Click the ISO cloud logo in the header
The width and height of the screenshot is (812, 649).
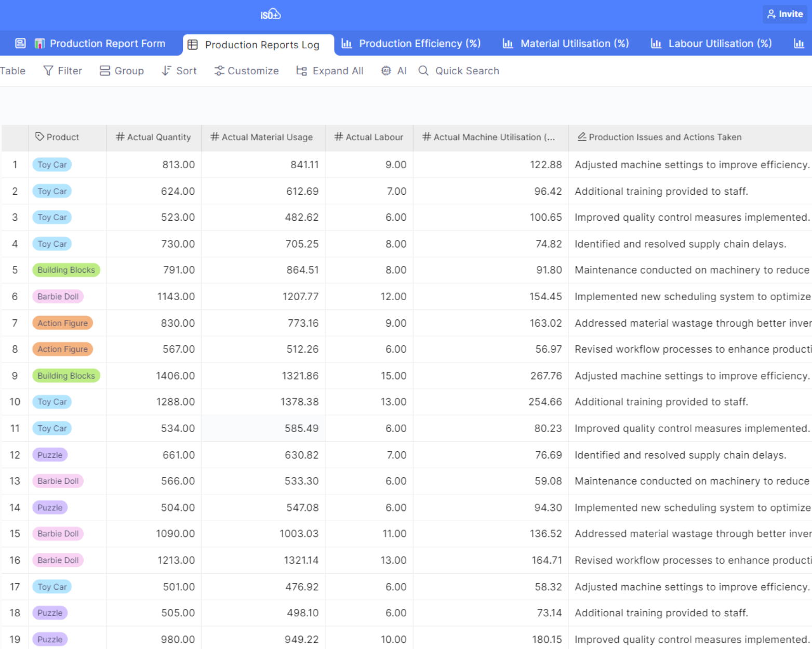[271, 15]
